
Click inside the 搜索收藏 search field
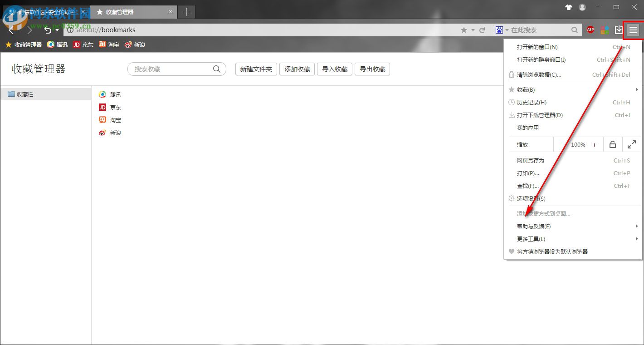point(172,69)
